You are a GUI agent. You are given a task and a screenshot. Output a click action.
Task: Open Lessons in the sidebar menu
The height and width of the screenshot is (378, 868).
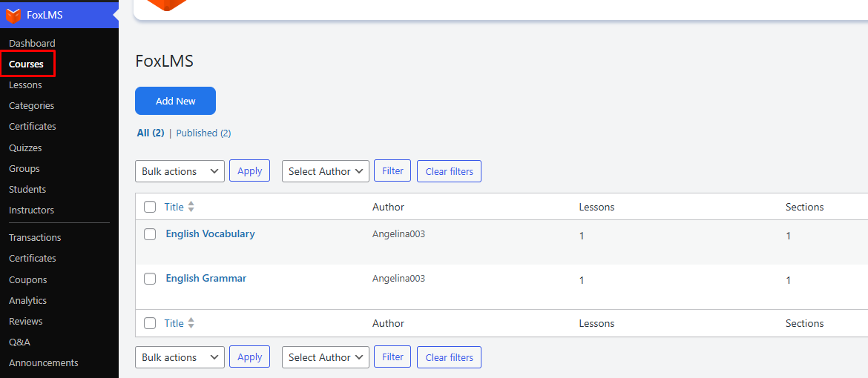pos(25,85)
